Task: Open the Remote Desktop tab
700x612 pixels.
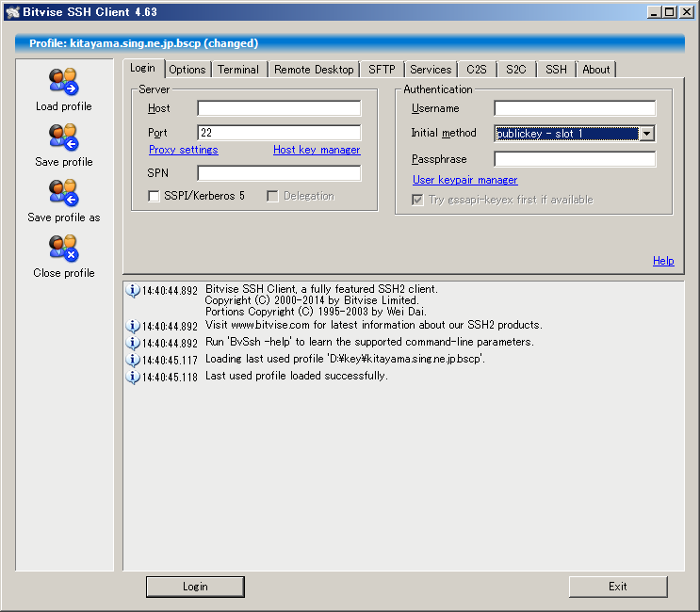Action: [314, 70]
